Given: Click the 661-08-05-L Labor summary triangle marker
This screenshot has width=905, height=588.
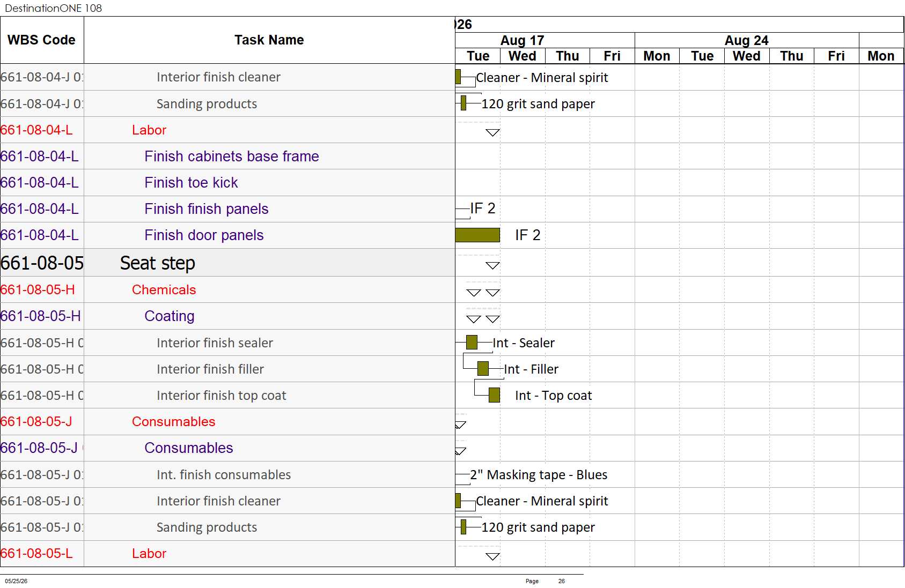Looking at the screenshot, I should pos(492,556).
